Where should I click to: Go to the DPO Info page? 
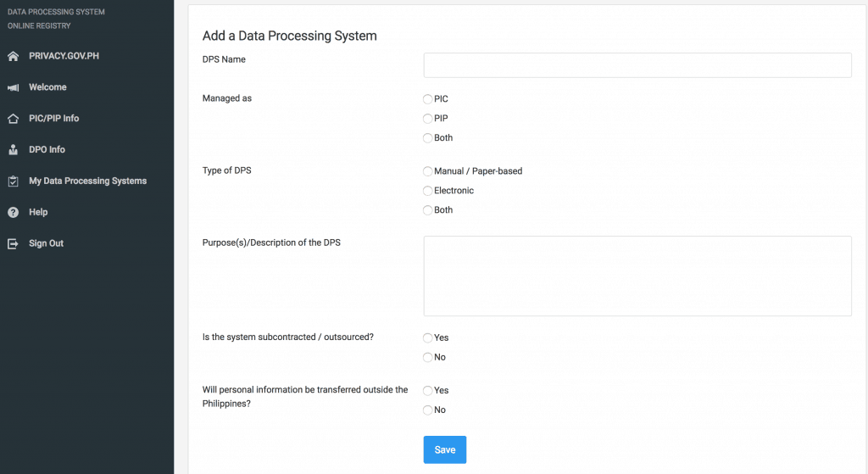(x=47, y=150)
